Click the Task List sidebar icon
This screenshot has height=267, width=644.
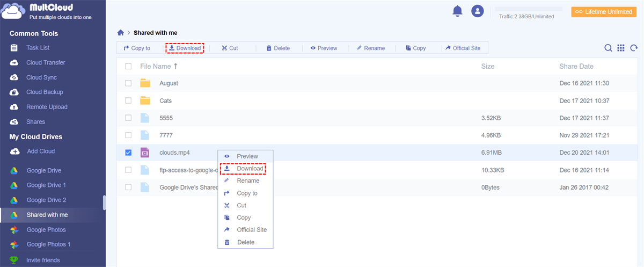(14, 48)
